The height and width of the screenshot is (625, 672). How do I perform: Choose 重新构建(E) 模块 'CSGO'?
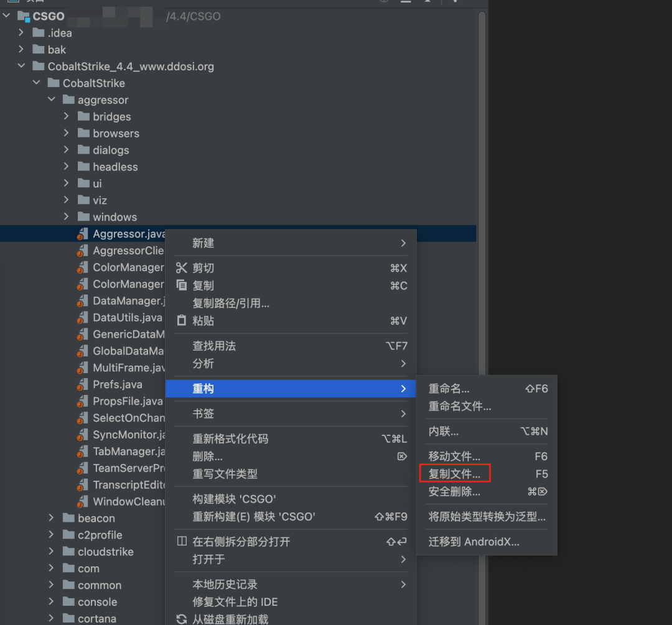tap(291, 517)
